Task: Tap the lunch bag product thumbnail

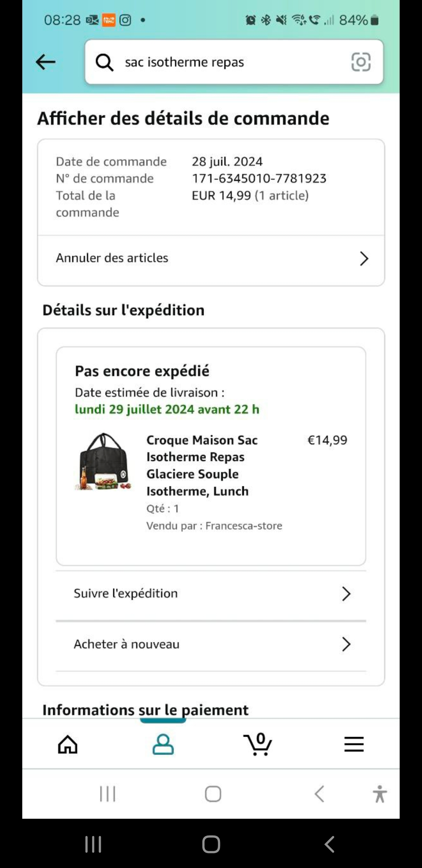Action: [103, 462]
